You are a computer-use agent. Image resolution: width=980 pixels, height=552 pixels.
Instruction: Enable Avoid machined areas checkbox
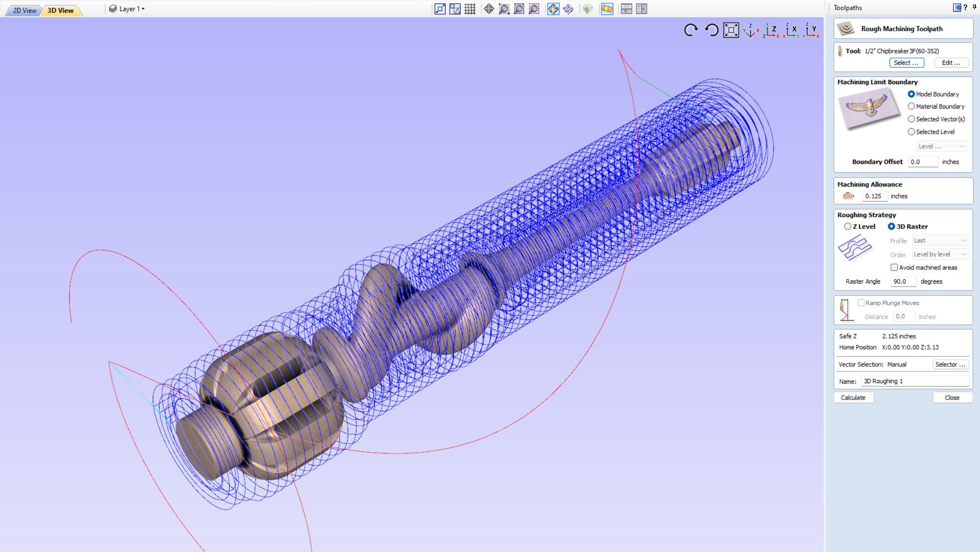894,268
